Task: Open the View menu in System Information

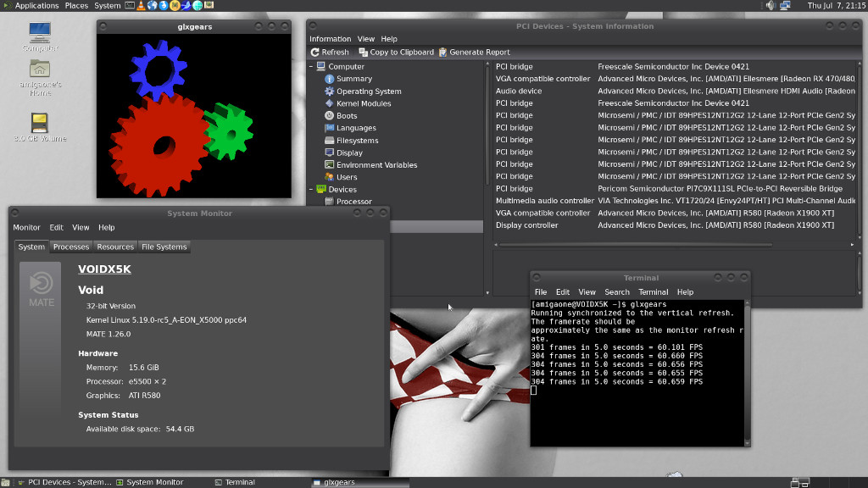Action: pos(365,39)
